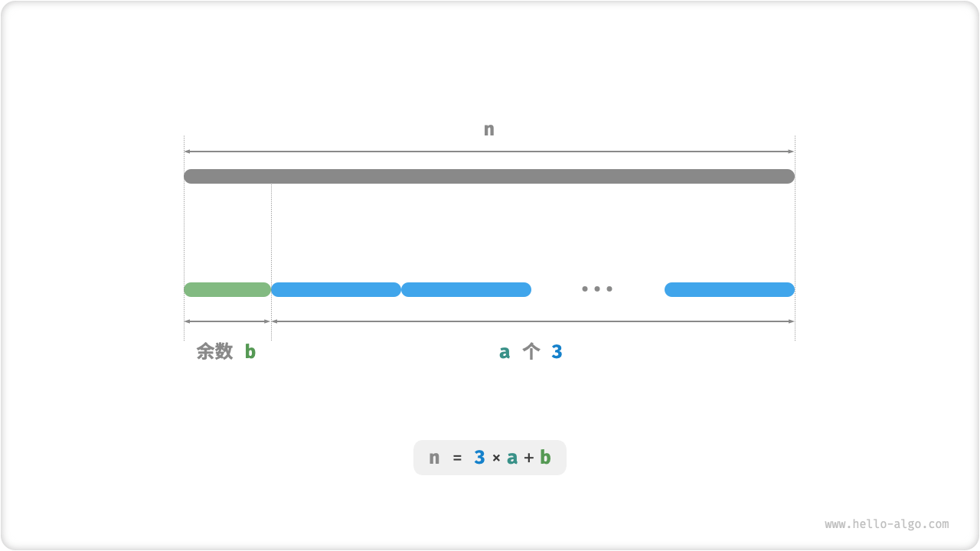Screen dimensions: 980x551
Task: Click the blue "3" in the formula box
Action: (x=479, y=458)
